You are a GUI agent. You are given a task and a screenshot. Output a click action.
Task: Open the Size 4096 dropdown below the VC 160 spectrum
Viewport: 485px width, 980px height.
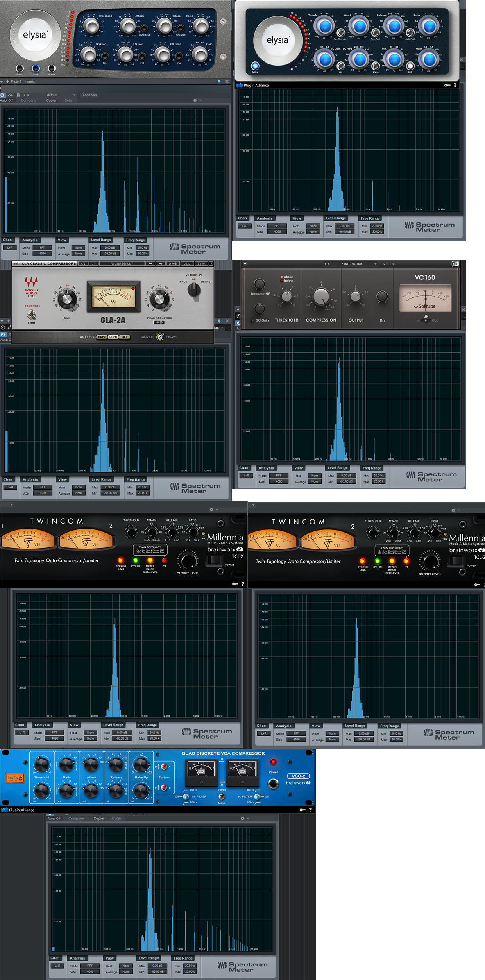[279, 481]
